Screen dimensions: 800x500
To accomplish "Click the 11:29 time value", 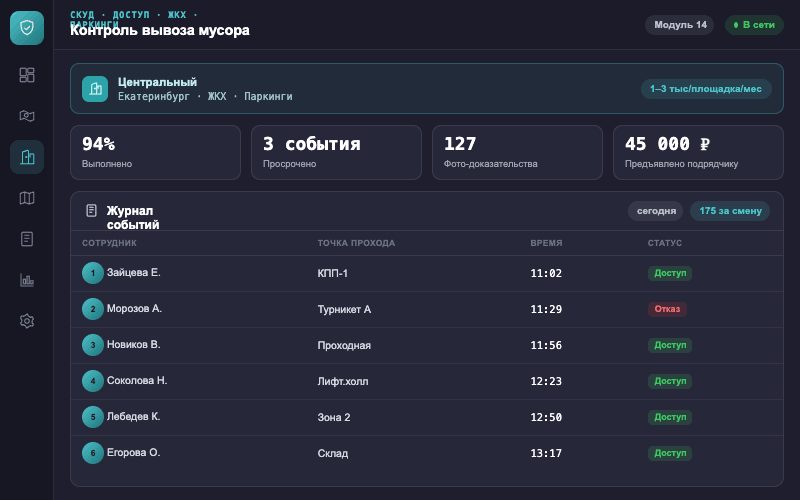I will [546, 309].
